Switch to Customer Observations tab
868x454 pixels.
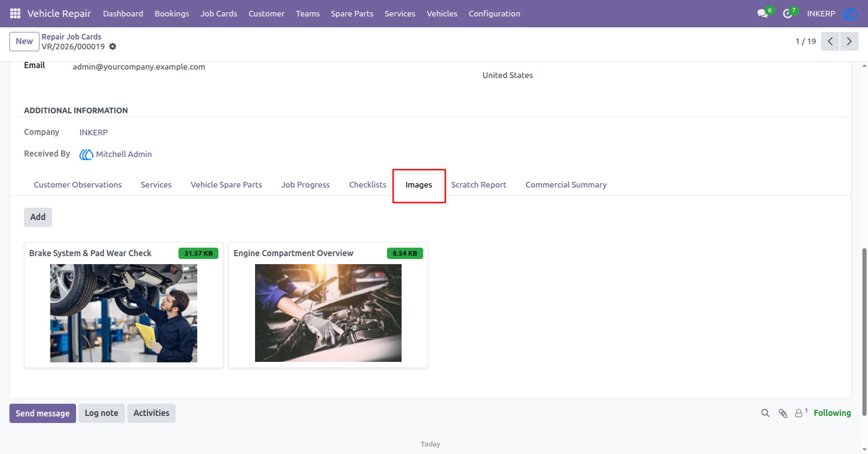78,185
